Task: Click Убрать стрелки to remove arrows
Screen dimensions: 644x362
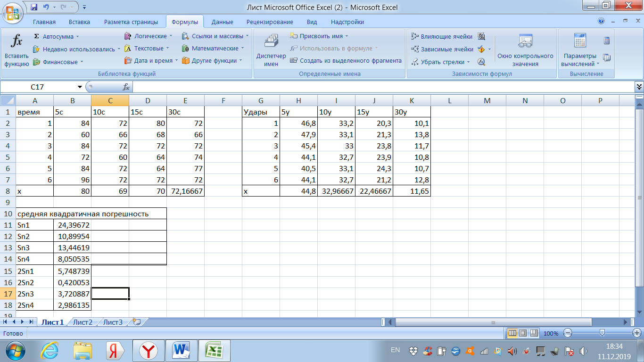Action: coord(440,62)
